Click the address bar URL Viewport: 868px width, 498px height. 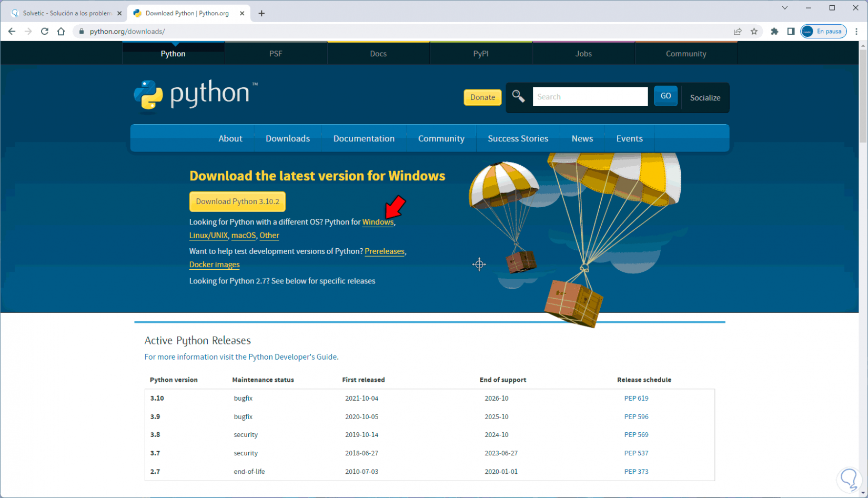click(127, 32)
